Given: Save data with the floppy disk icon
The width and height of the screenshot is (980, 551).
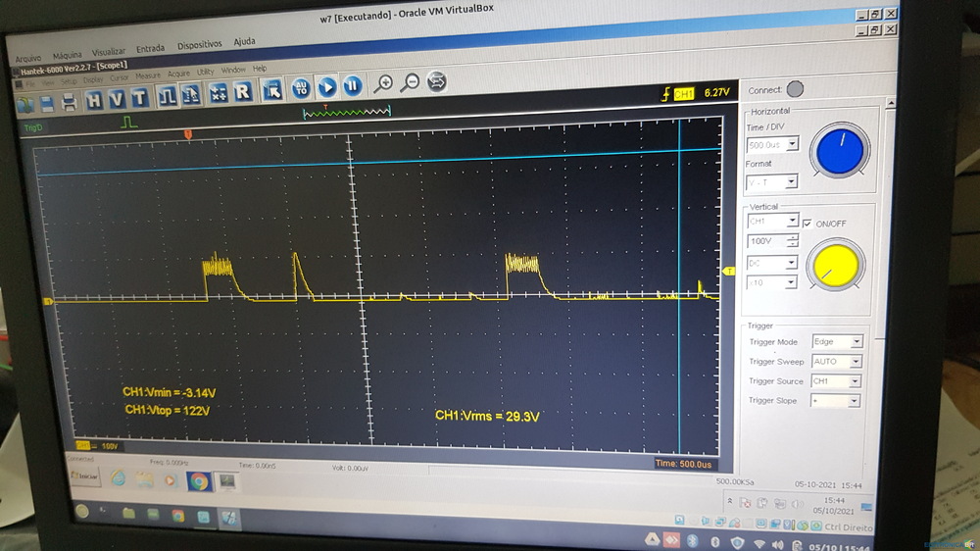Looking at the screenshot, I should click(x=47, y=104).
